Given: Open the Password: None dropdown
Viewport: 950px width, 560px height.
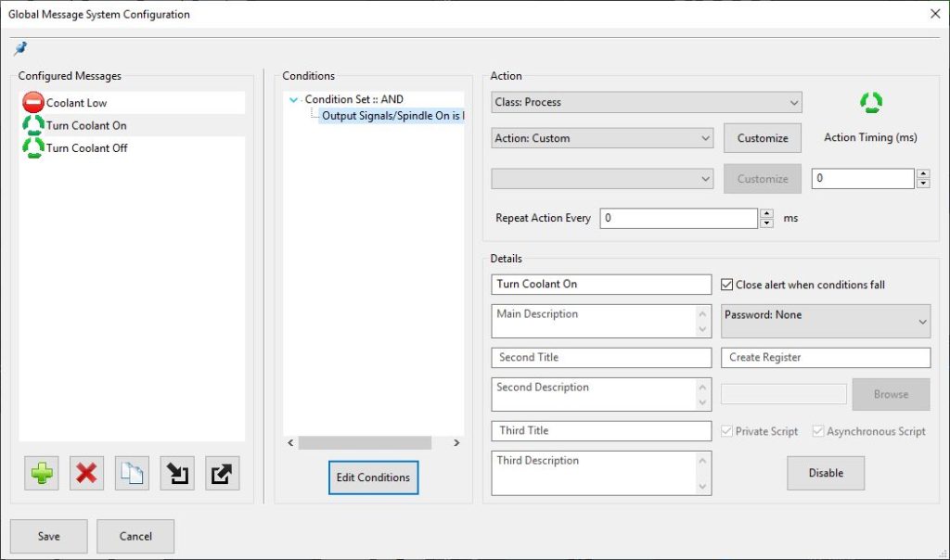Looking at the screenshot, I should coord(825,321).
